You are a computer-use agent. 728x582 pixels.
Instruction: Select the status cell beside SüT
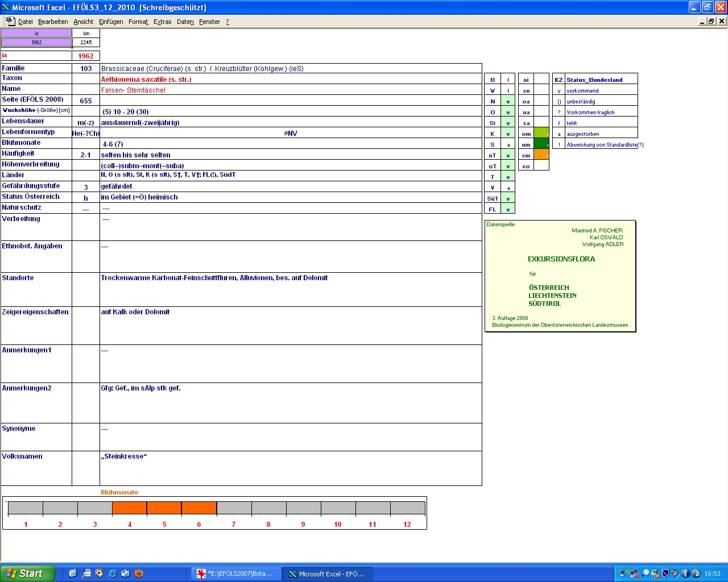point(508,198)
